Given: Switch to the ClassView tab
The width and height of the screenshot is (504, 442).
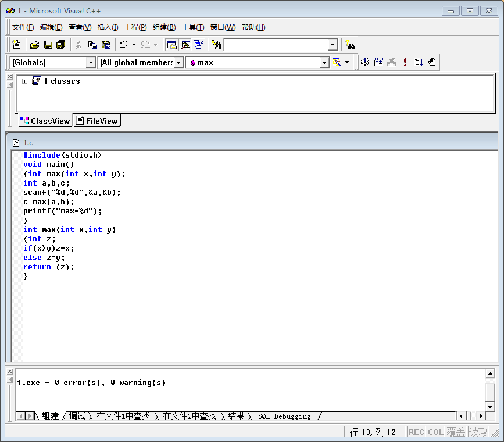Looking at the screenshot, I should 45,121.
